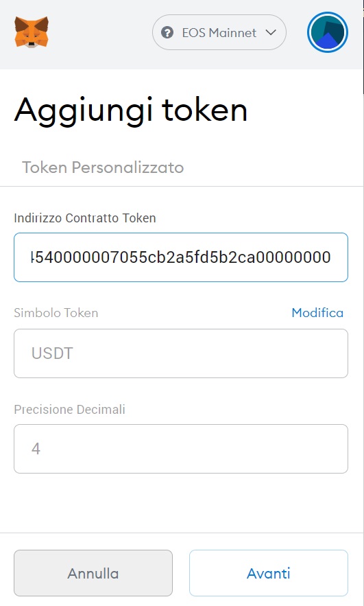Click the Precisione Decimali label
The image size is (364, 606).
pyautogui.click(x=69, y=409)
